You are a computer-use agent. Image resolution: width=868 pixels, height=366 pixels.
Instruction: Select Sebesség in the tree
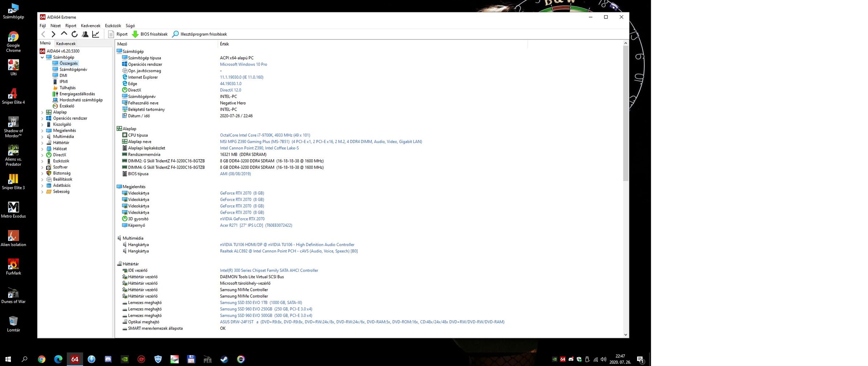[61, 192]
